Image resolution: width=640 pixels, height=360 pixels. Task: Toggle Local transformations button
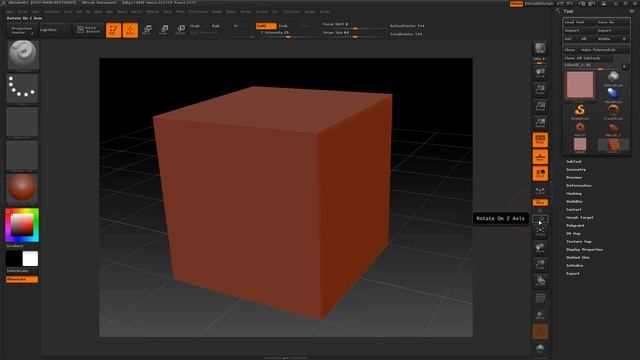[540, 173]
